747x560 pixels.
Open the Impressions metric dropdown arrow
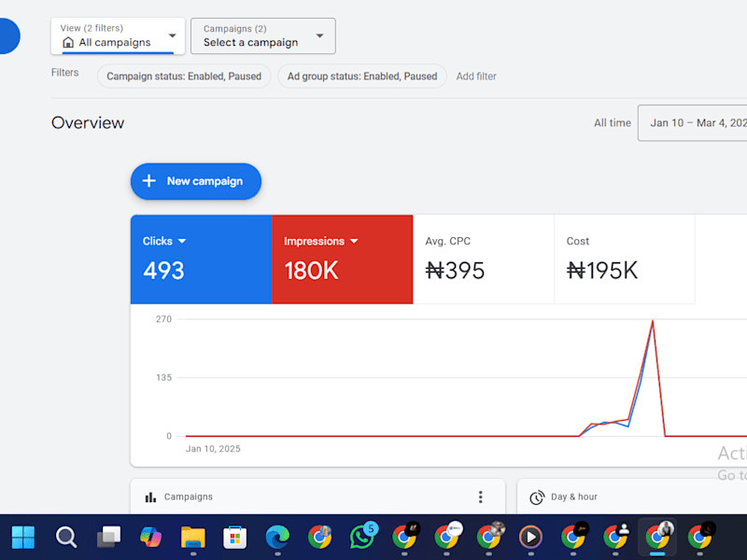tap(354, 241)
